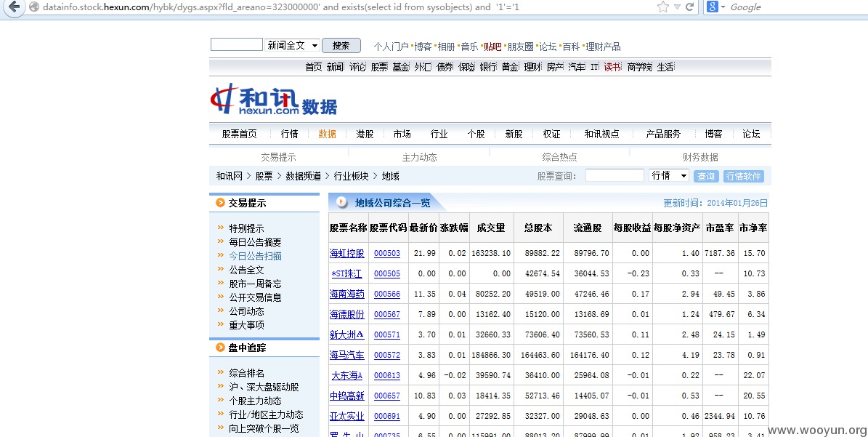Click stock code 000691
Image resolution: width=868 pixels, height=437 pixels.
click(x=387, y=416)
